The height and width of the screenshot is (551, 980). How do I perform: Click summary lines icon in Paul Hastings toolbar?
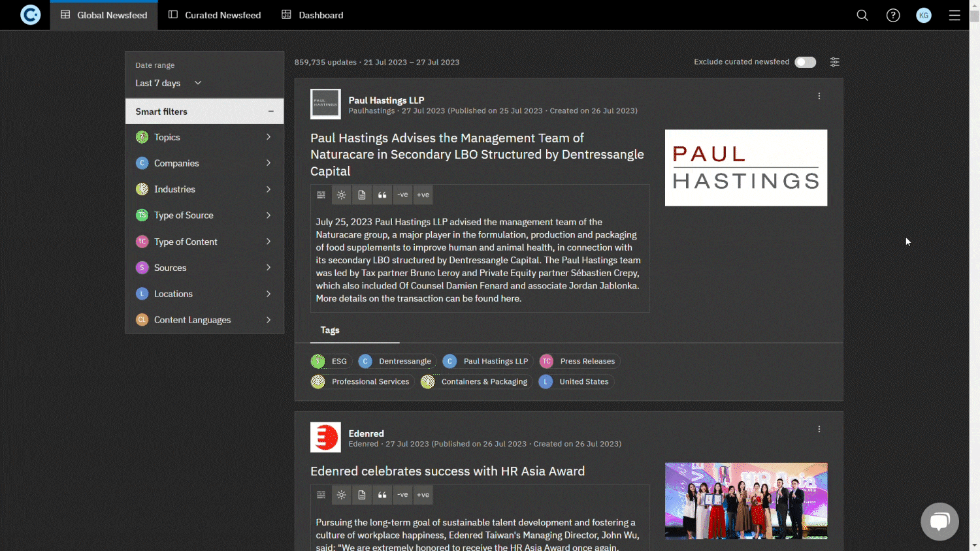pos(321,195)
